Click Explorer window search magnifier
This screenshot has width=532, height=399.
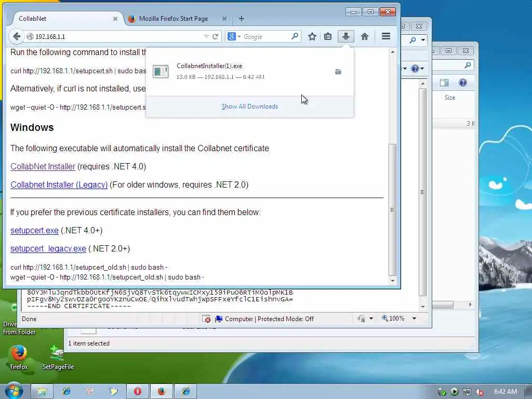[x=468, y=65]
